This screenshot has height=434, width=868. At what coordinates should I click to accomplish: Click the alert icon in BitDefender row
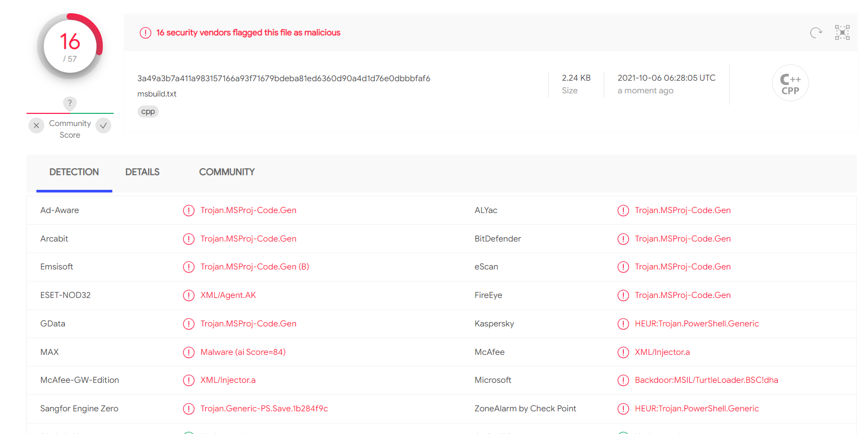coord(623,239)
